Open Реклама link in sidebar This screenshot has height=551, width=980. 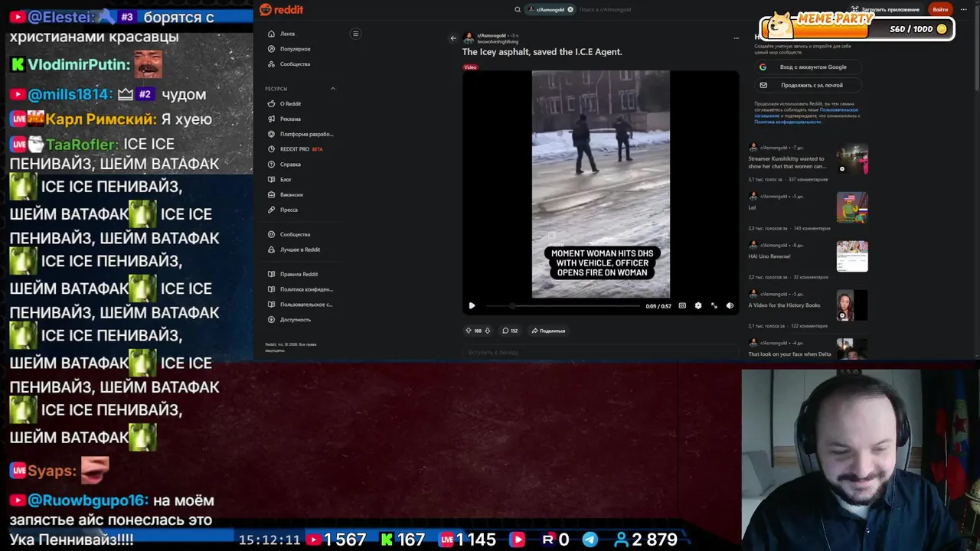click(x=290, y=119)
